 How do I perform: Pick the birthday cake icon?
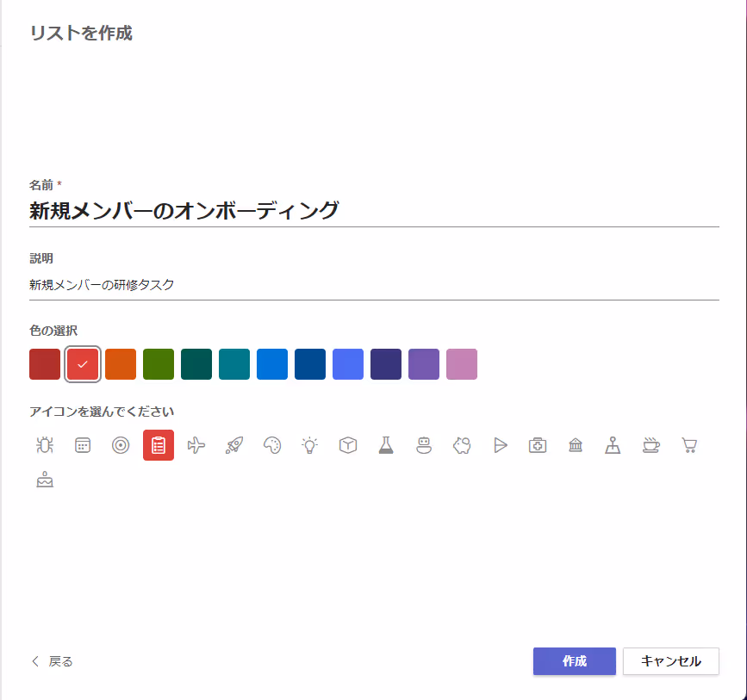45,480
